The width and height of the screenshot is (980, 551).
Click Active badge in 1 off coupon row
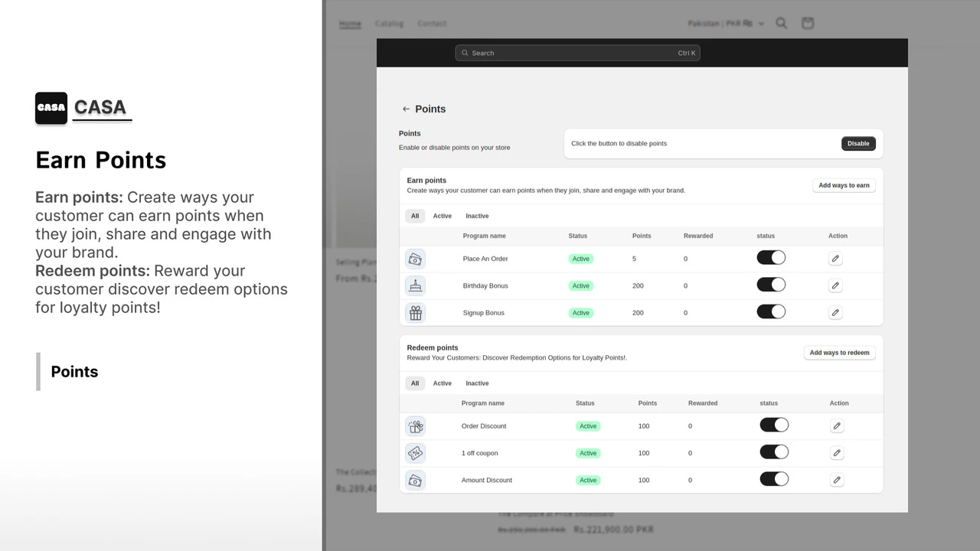(588, 453)
